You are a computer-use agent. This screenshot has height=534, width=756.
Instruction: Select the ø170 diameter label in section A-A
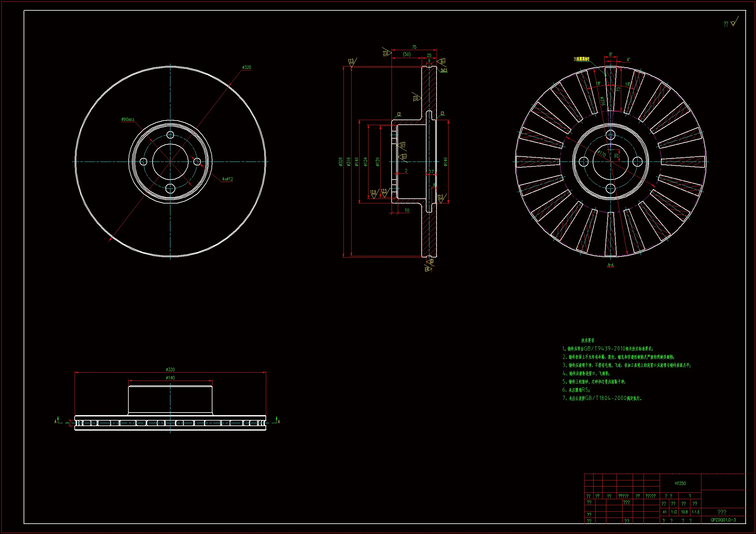(x=601, y=153)
